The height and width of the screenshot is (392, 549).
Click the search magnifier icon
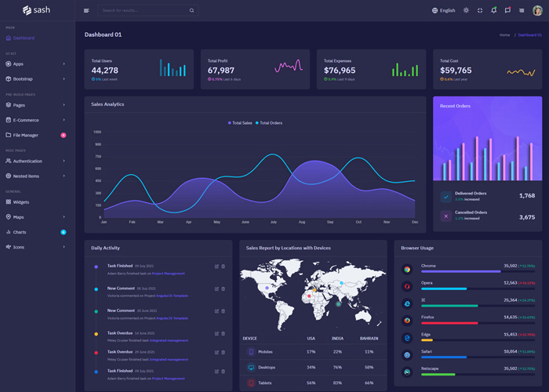191,10
